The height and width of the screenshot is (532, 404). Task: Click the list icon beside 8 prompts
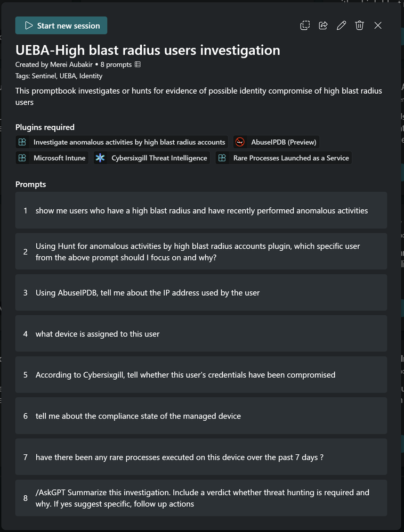coord(138,64)
